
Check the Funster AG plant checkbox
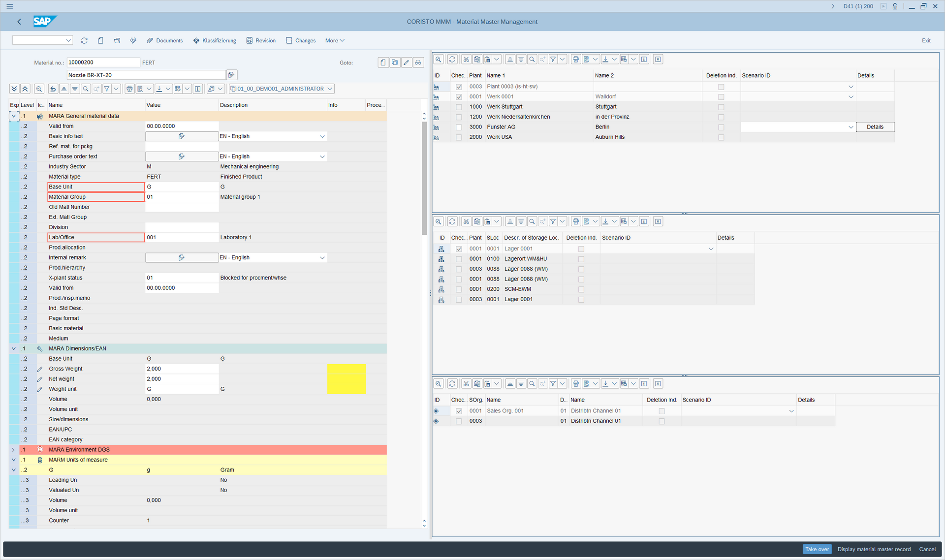pyautogui.click(x=459, y=127)
